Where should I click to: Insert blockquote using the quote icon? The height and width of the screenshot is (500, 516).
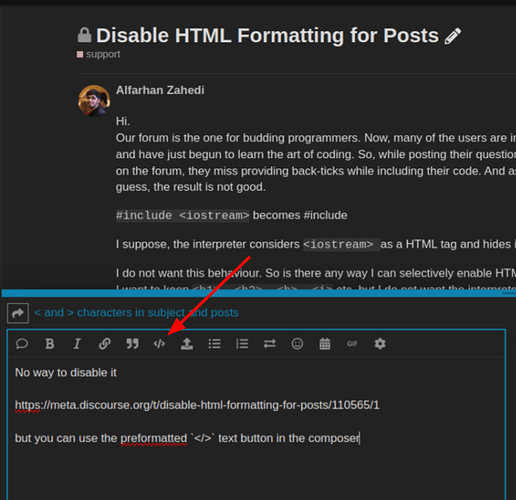[132, 343]
